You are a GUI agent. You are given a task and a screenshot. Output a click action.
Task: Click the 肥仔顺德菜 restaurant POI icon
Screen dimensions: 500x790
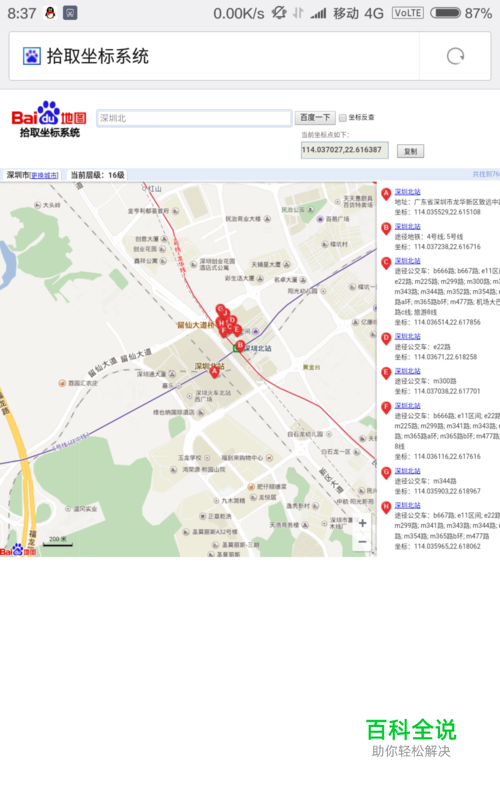coord(251,486)
